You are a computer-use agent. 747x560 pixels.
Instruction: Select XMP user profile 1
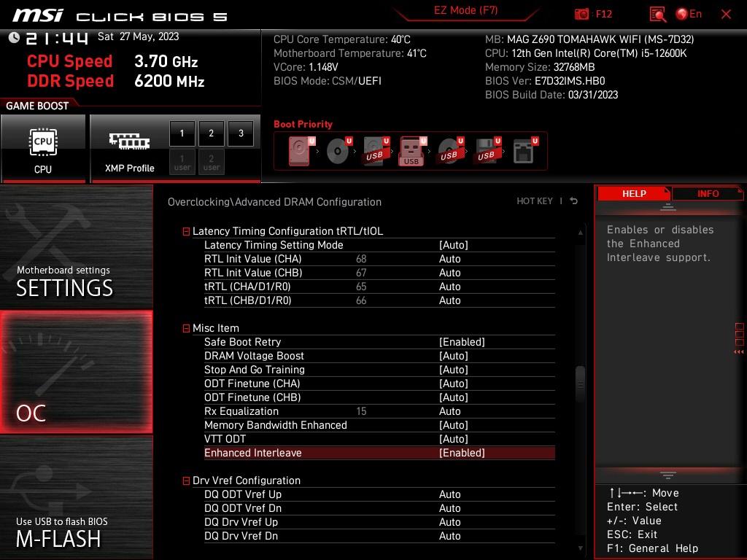point(182,163)
